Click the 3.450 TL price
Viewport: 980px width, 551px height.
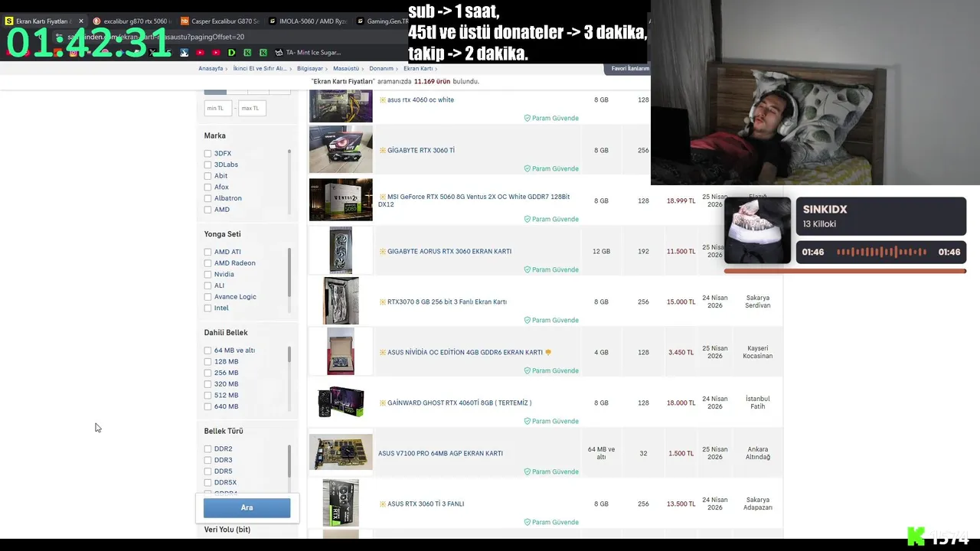(681, 352)
